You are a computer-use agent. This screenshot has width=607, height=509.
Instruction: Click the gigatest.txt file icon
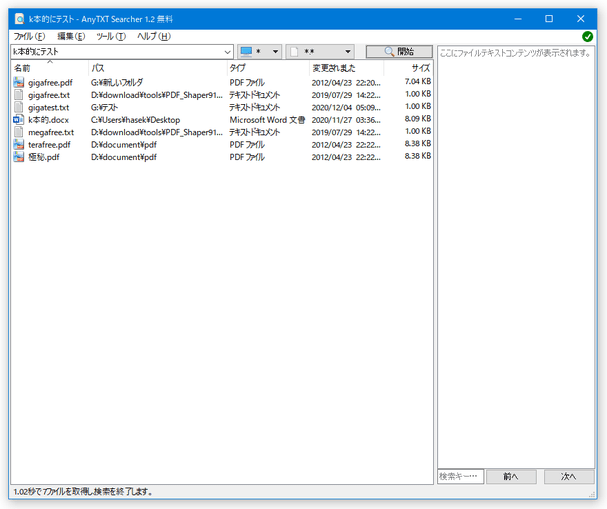click(x=19, y=107)
